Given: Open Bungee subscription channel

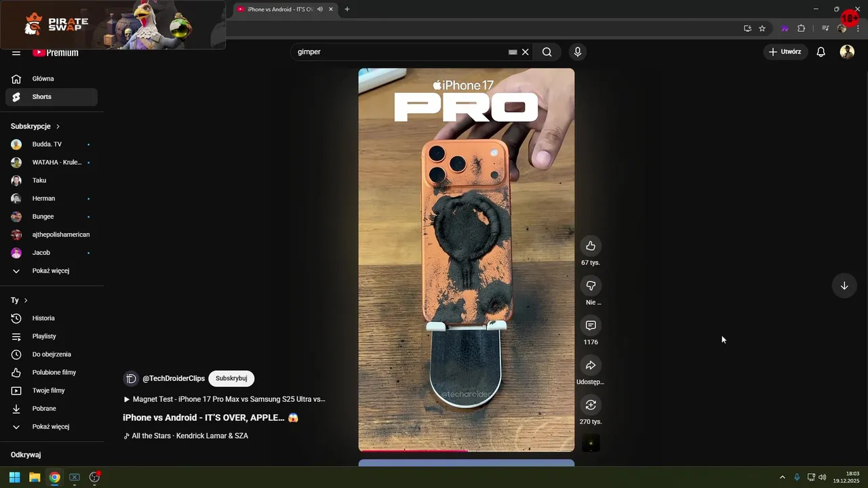Looking at the screenshot, I should coord(52,217).
